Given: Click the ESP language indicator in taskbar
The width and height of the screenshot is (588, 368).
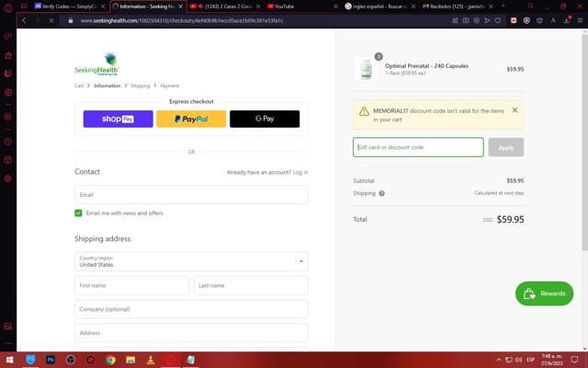Looking at the screenshot, I should tap(530, 360).
